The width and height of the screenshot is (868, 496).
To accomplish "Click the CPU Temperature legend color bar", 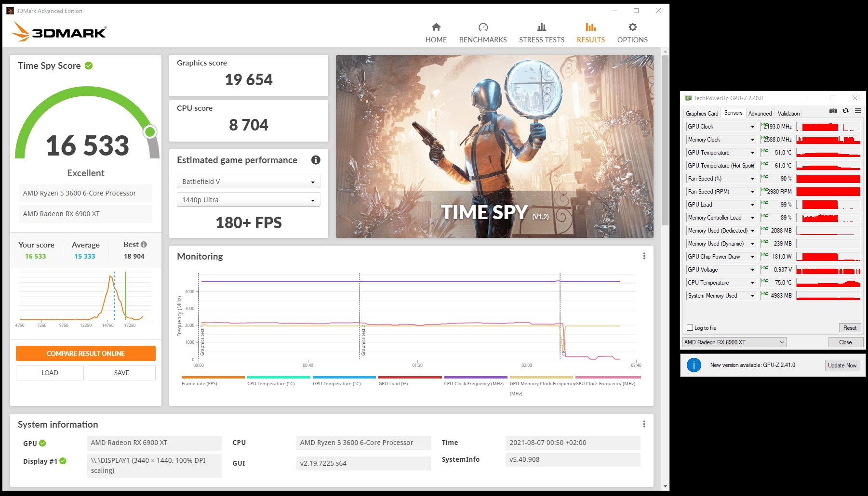I will [x=279, y=377].
